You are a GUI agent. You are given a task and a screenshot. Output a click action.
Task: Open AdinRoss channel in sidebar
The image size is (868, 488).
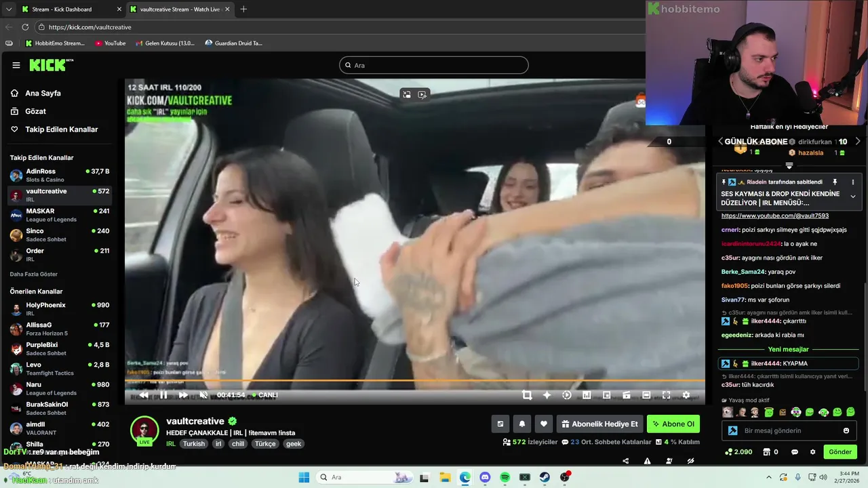[x=60, y=176]
